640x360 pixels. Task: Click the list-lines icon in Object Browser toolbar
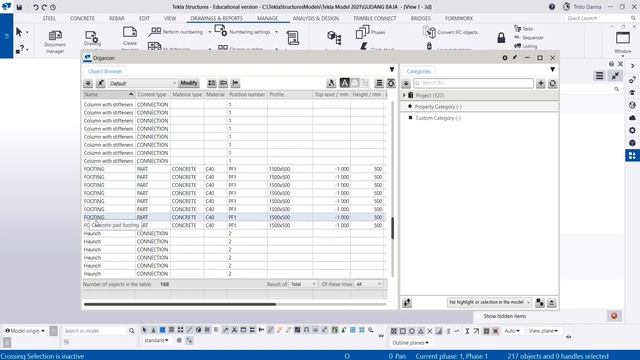coord(379,83)
